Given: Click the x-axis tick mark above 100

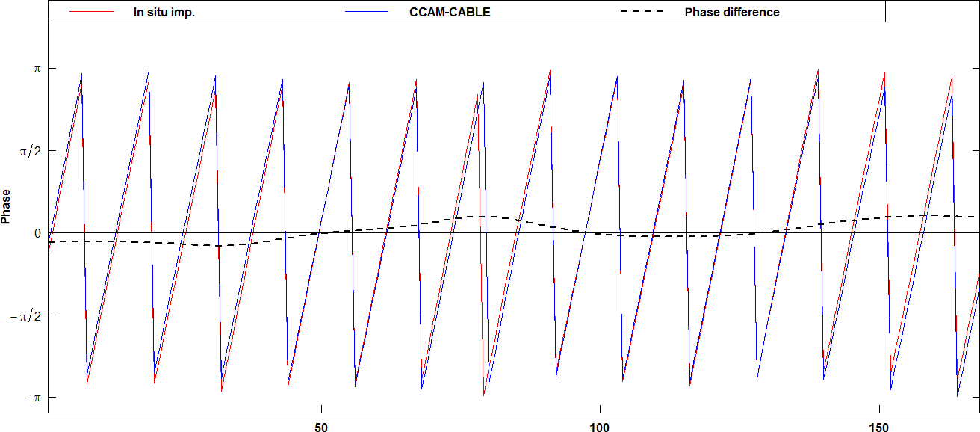Looking at the screenshot, I should (x=600, y=415).
